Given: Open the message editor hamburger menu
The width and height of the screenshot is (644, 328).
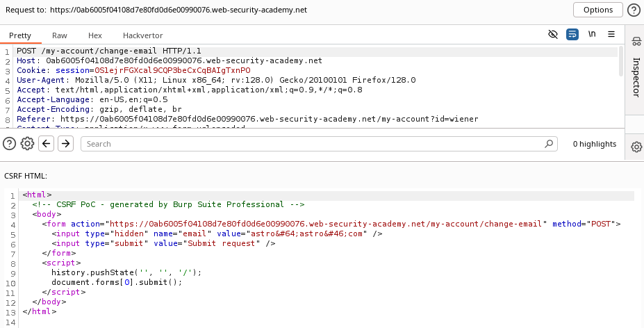Looking at the screenshot, I should tap(611, 34).
